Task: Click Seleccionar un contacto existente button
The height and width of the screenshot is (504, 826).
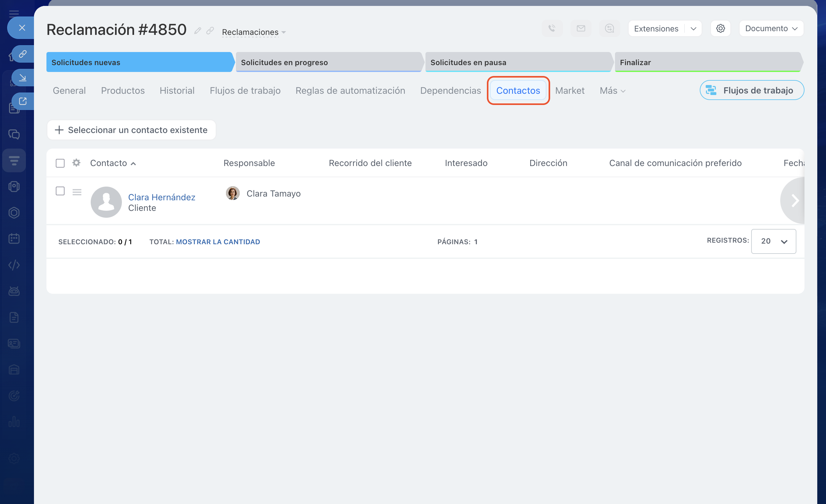Action: click(132, 130)
